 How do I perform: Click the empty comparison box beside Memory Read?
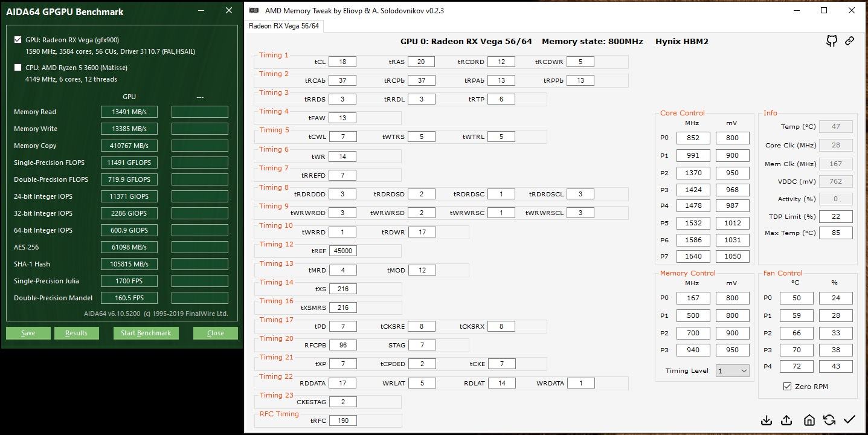point(200,112)
